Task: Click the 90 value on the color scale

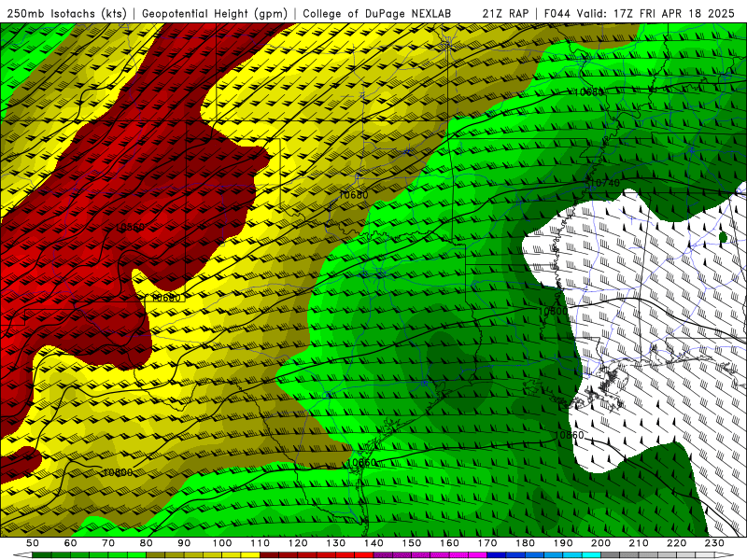Action: click(184, 543)
